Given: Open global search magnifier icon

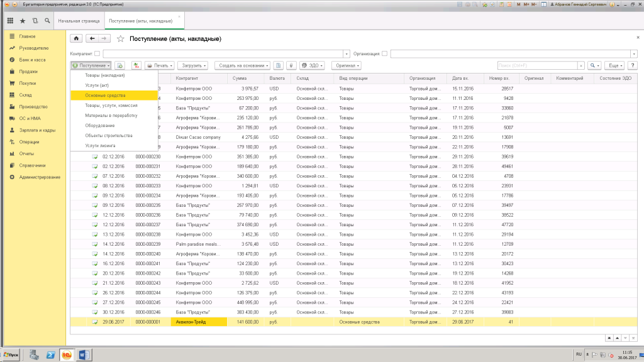Looking at the screenshot, I should click(47, 21).
